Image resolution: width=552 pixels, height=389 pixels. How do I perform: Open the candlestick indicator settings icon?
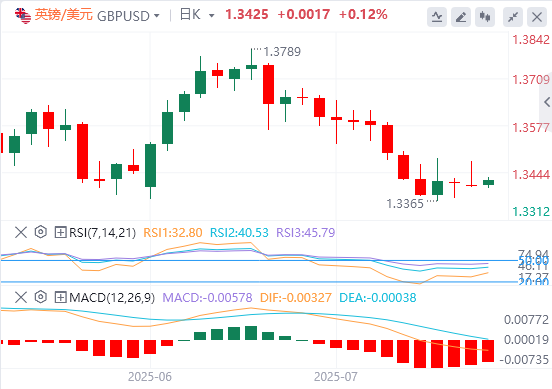coord(485,17)
